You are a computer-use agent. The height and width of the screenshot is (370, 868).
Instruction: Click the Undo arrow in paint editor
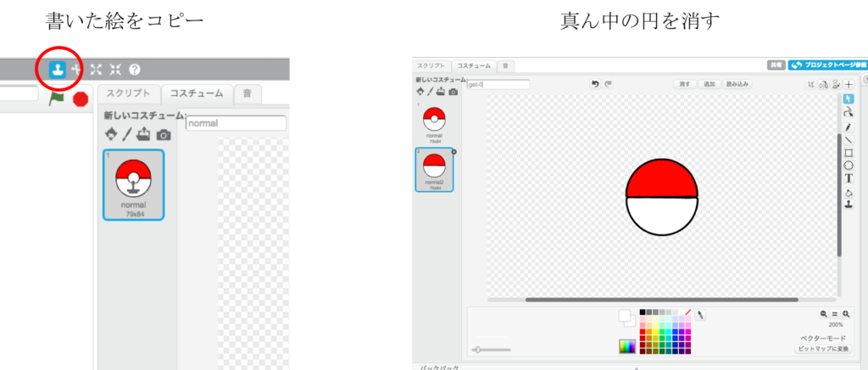(595, 84)
